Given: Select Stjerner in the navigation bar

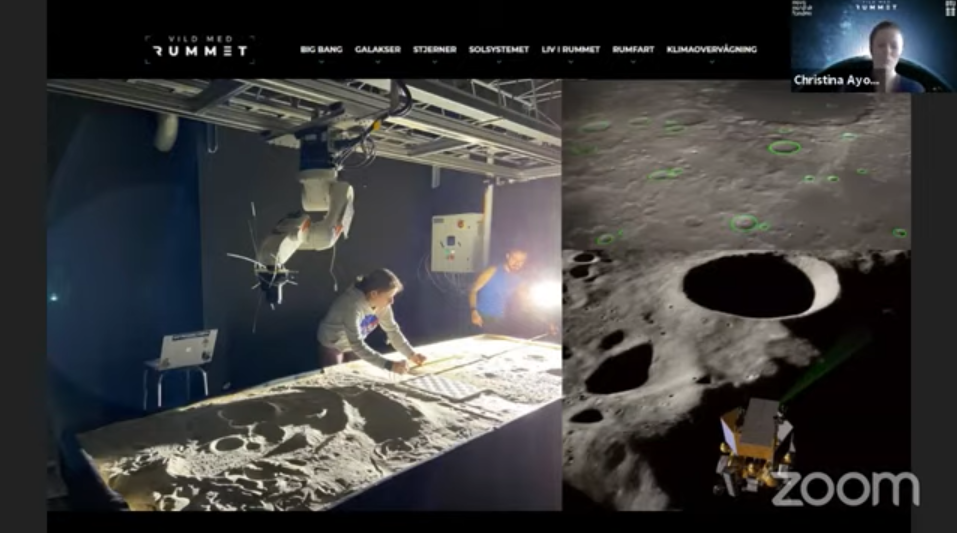Looking at the screenshot, I should tap(434, 49).
